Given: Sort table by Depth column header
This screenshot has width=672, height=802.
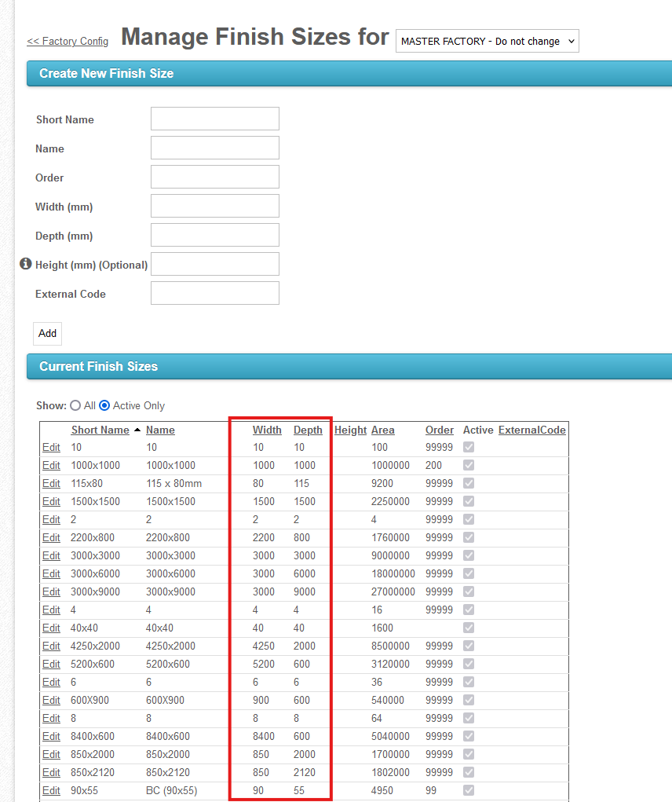Looking at the screenshot, I should [x=308, y=430].
